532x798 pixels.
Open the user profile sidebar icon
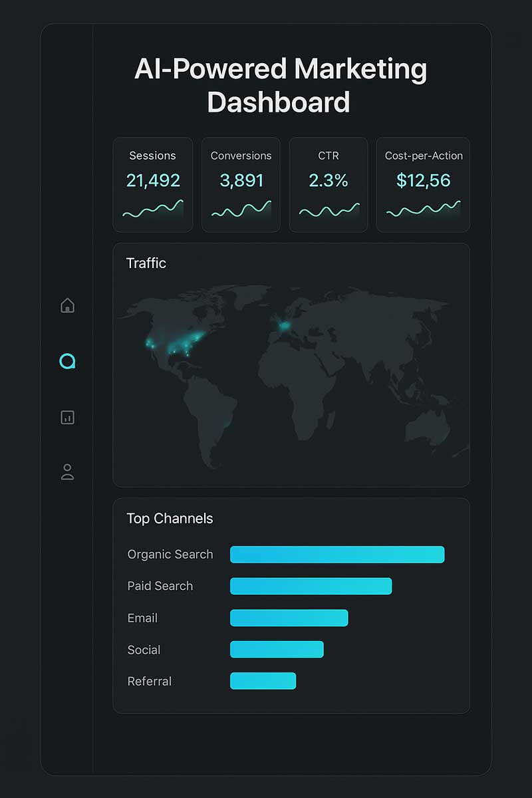point(67,472)
